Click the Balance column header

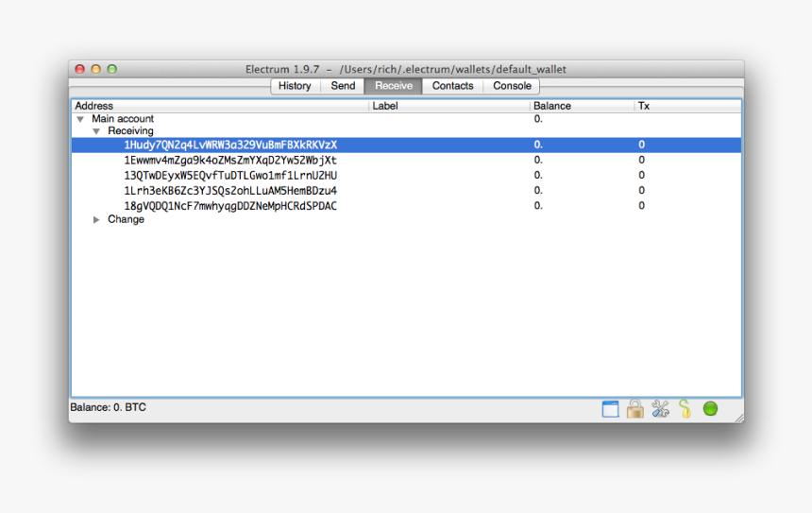coord(582,106)
